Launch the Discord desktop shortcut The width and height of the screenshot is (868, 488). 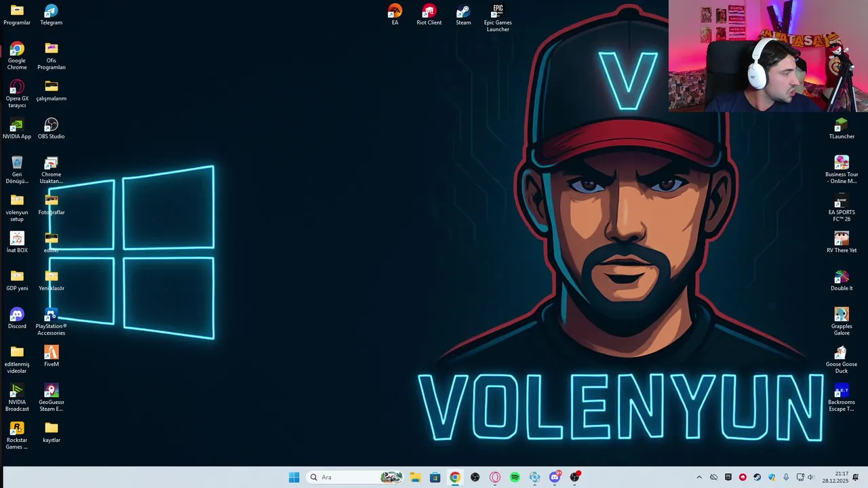click(x=17, y=318)
